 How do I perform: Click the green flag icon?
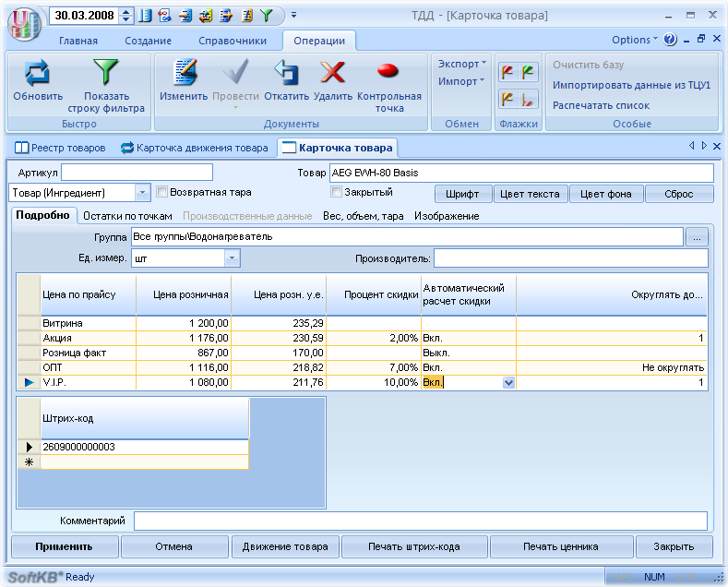coord(529,72)
